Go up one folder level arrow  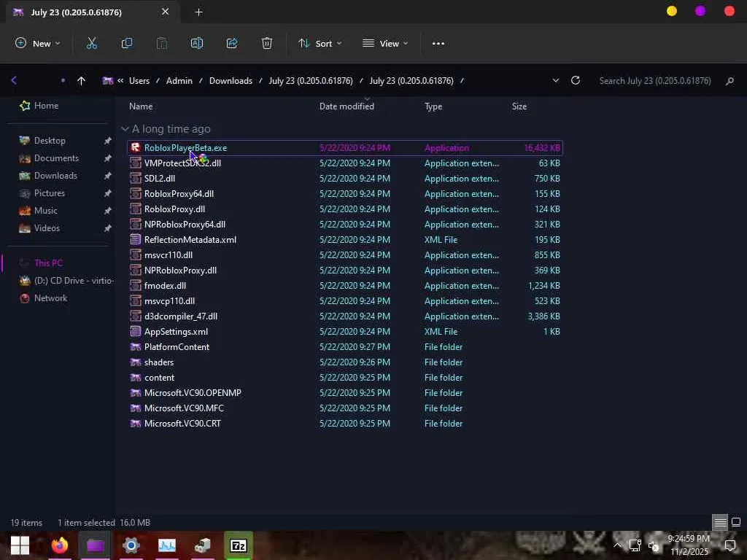81,80
